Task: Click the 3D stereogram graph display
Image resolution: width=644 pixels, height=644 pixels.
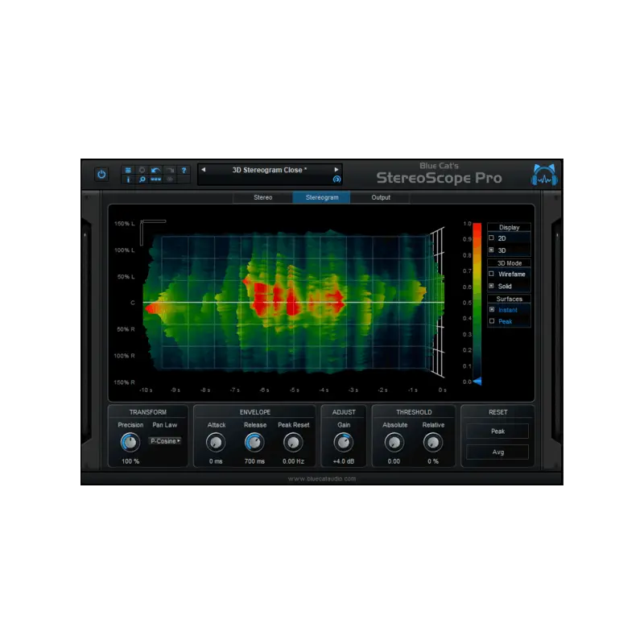Action: (x=294, y=303)
